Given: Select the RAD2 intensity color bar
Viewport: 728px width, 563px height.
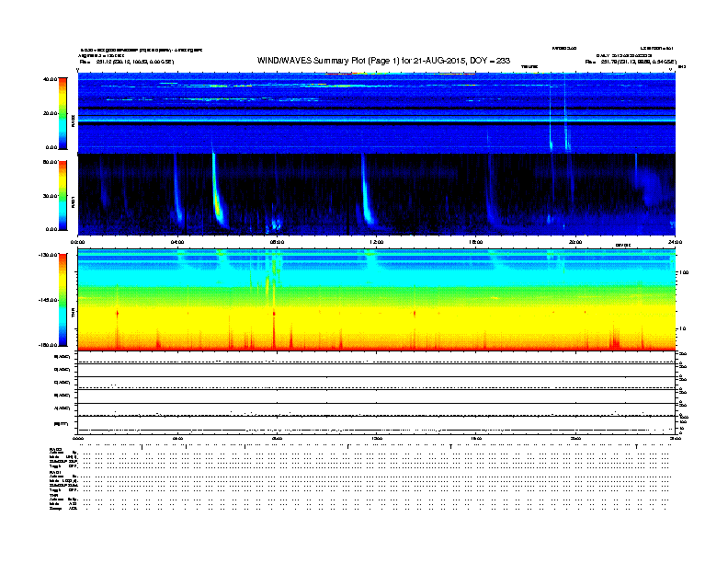Looking at the screenshot, I should coord(63,113).
